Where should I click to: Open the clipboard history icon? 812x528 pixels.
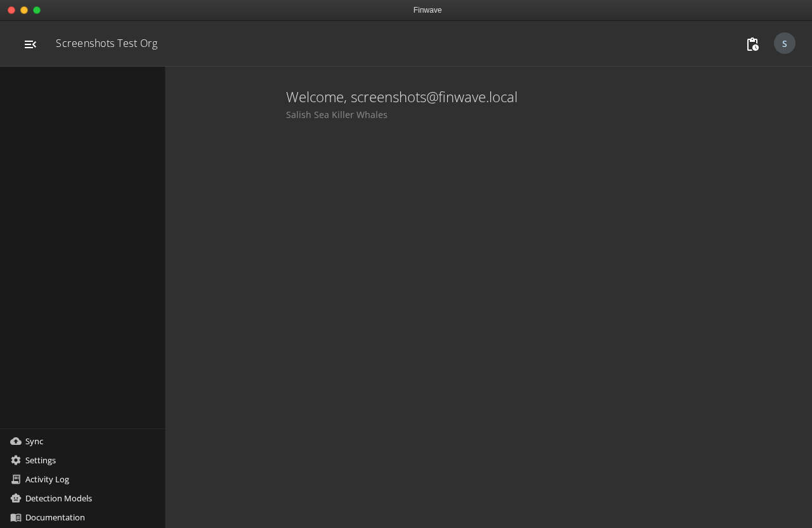click(x=752, y=44)
